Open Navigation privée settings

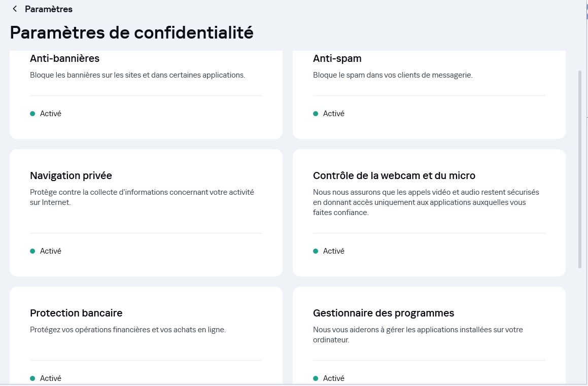coord(146,213)
